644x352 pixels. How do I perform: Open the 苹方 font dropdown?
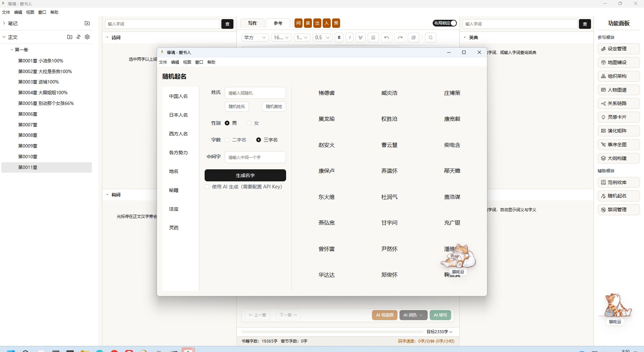(255, 38)
